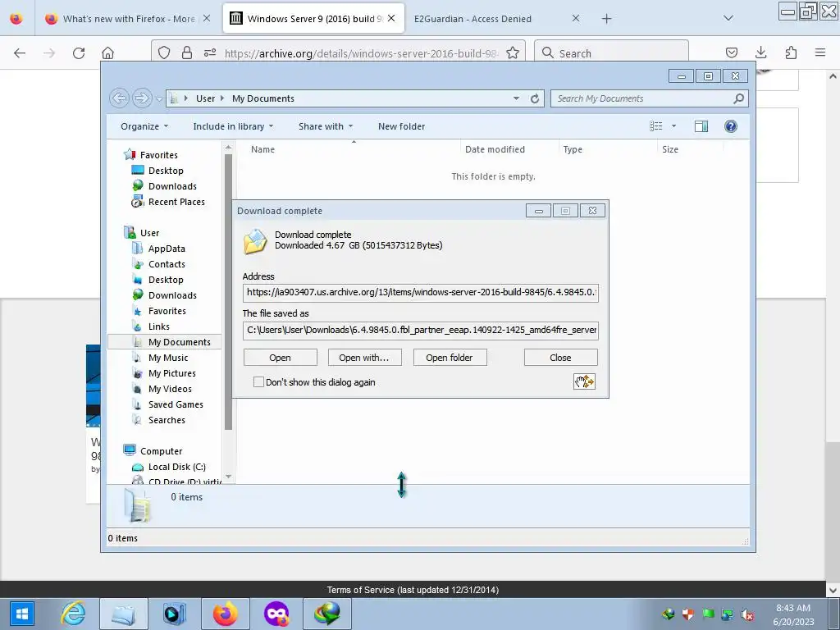The image size is (840, 630).
Task: Click the Firefox home icon
Action: pyautogui.click(x=107, y=52)
